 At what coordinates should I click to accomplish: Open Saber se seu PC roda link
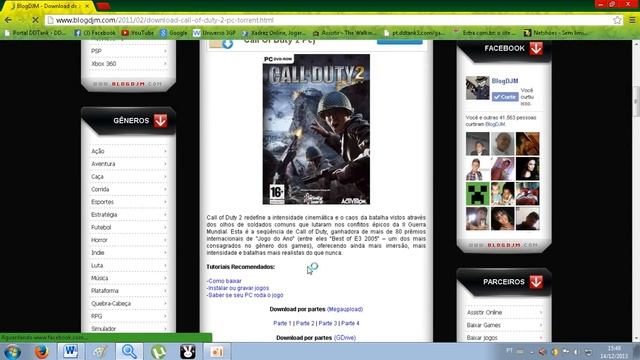point(245,295)
